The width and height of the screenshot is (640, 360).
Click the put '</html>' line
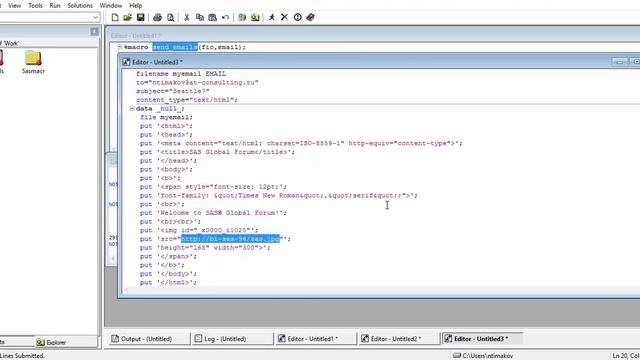point(168,282)
